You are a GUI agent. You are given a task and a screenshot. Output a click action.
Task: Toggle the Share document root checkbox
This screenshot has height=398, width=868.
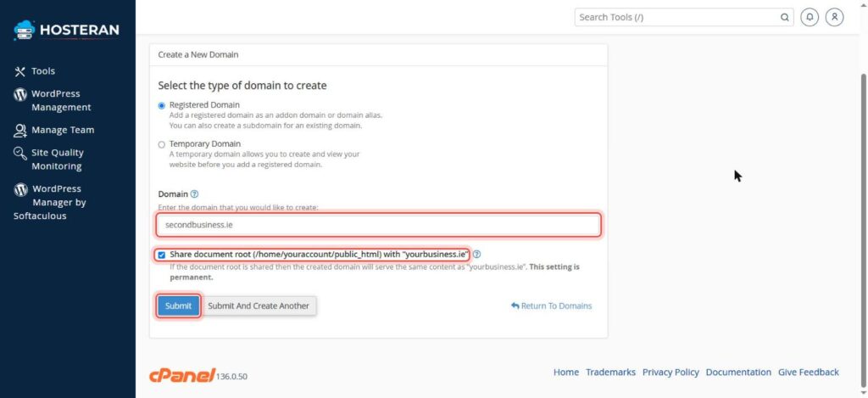pos(162,255)
